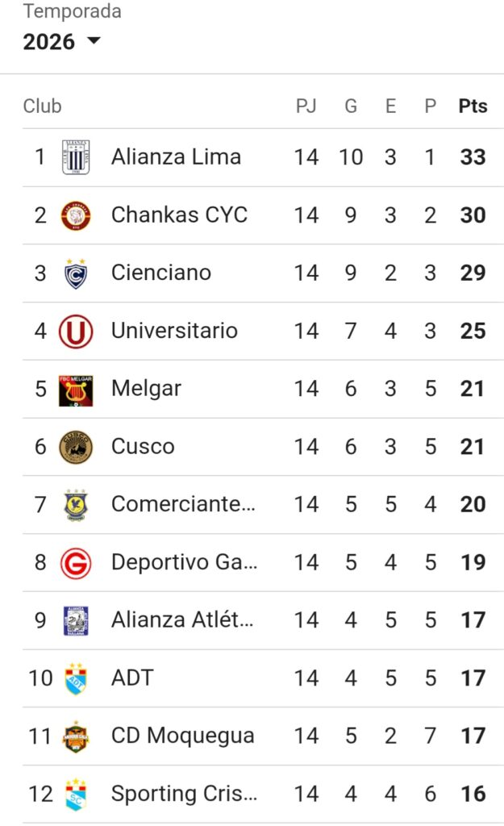
Task: Click the Alianza Lima club crest
Action: coord(76,157)
